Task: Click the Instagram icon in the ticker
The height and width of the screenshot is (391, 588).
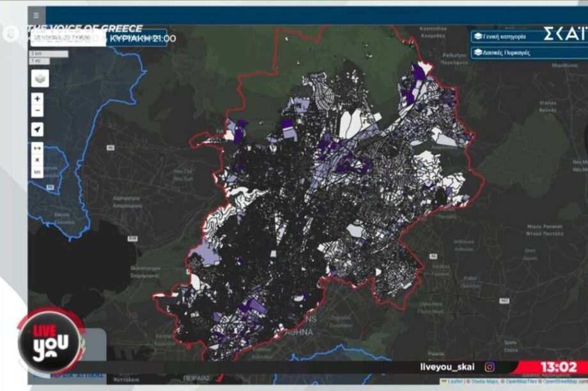Action: [490, 367]
